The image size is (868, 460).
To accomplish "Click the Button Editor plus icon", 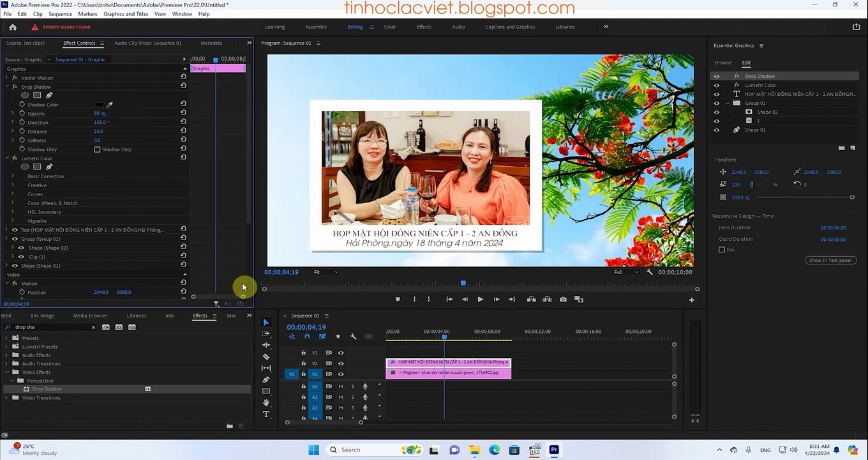I will 691,300.
